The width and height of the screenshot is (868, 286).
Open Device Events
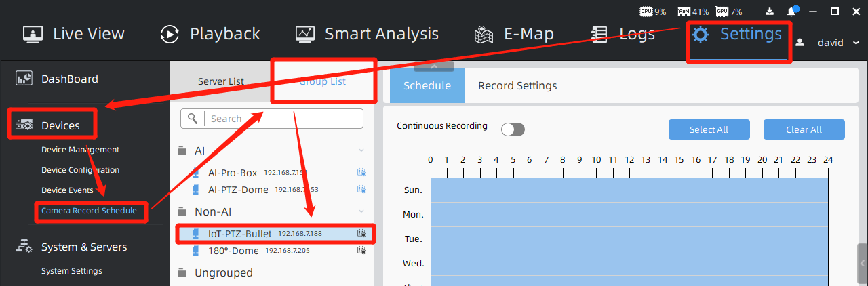click(x=67, y=190)
